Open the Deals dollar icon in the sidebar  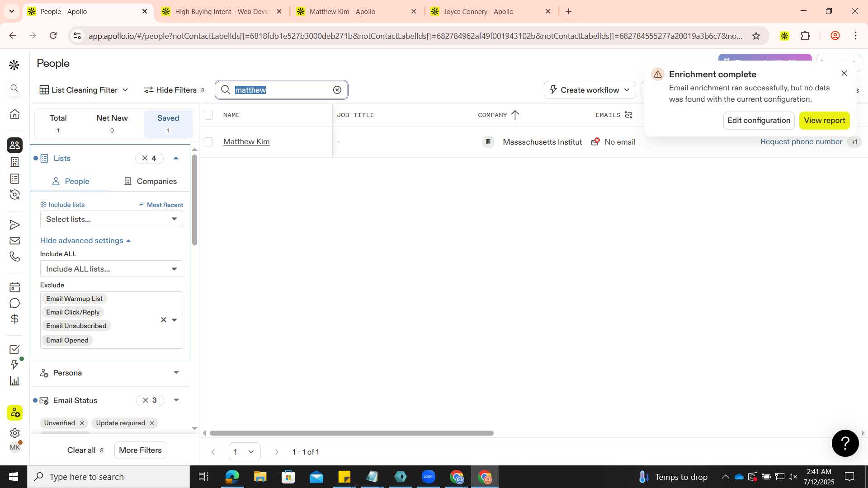(14, 319)
